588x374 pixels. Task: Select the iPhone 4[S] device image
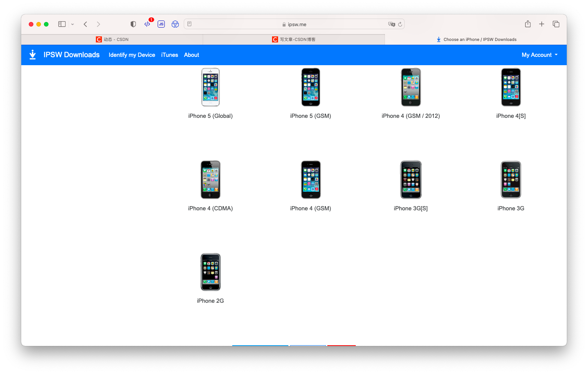point(511,87)
